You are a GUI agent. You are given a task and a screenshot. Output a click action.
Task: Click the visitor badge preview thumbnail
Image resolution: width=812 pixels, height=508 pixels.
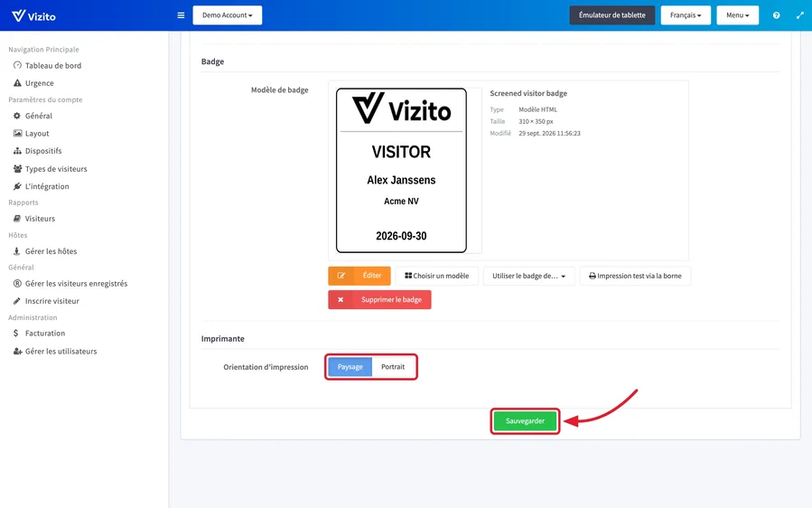coord(401,171)
